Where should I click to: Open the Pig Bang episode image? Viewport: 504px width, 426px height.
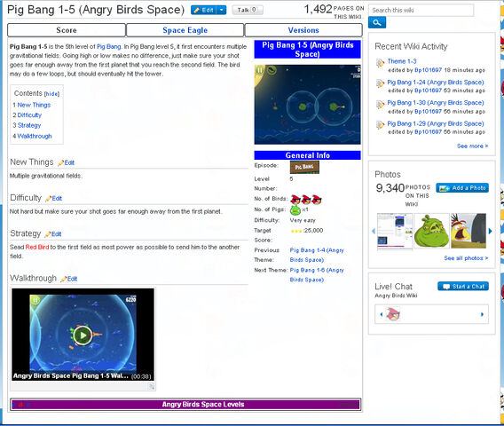(x=304, y=167)
